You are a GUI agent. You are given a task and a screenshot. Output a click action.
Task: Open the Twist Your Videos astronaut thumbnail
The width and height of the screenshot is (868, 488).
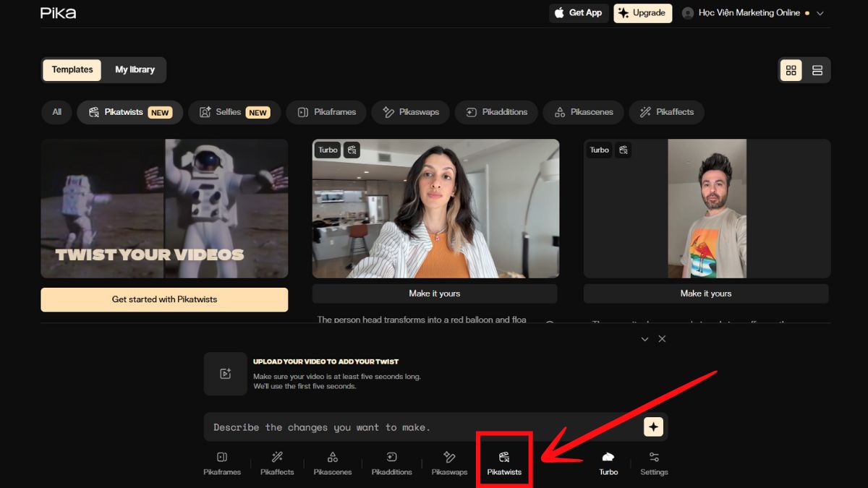tap(164, 208)
